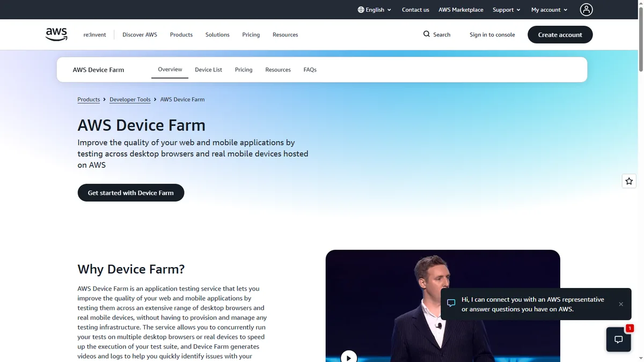644x362 pixels.
Task: Expand the My account dropdown
Action: [x=550, y=10]
